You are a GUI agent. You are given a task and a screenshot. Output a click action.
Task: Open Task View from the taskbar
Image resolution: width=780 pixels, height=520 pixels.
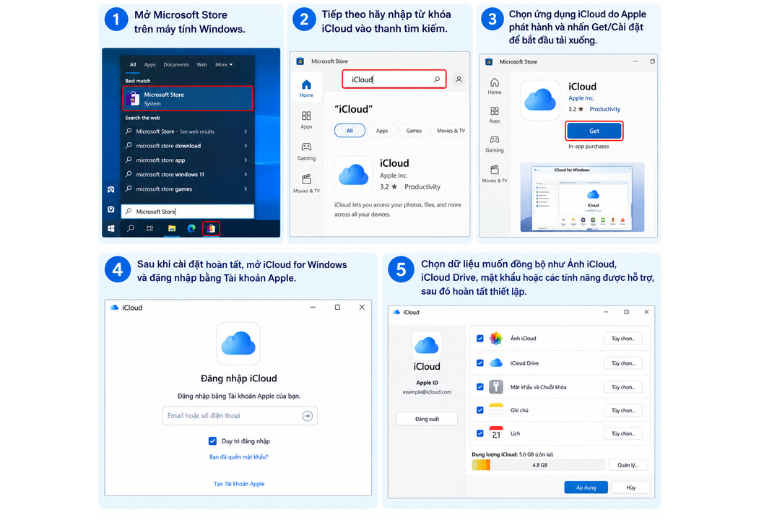click(x=150, y=228)
